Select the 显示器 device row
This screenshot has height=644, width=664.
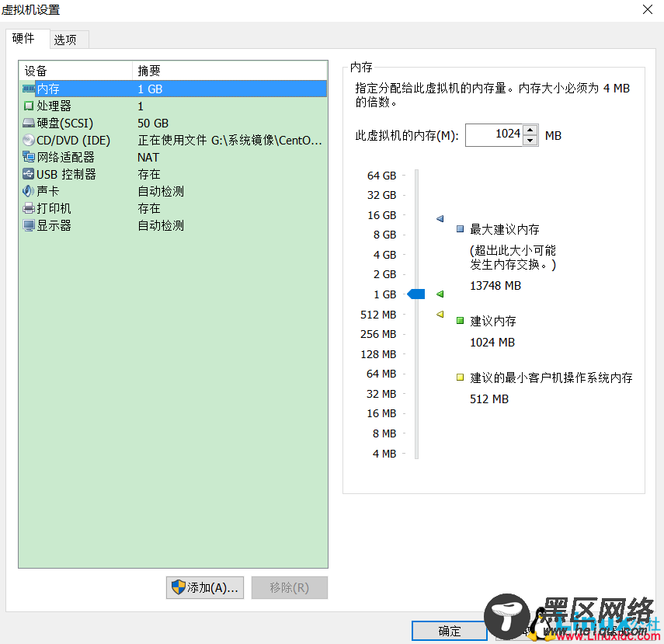click(x=174, y=225)
